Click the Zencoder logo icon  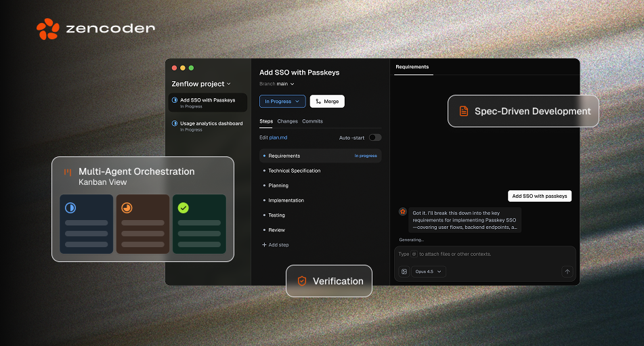pos(48,29)
